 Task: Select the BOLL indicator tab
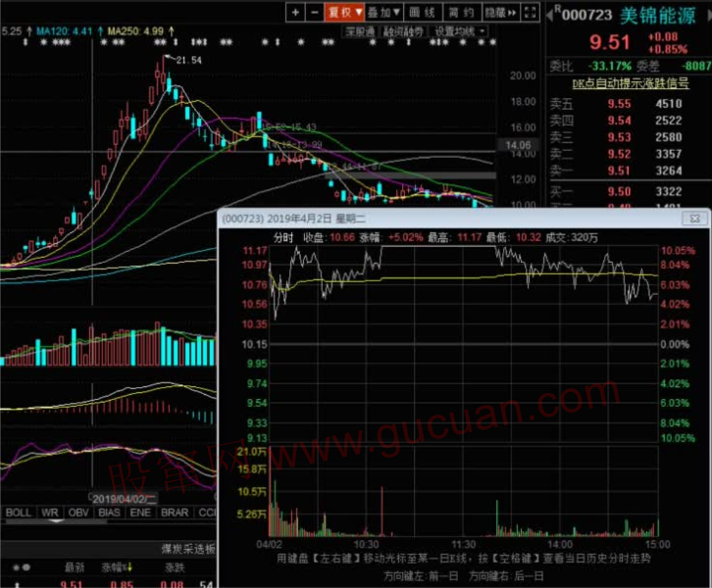(19, 513)
